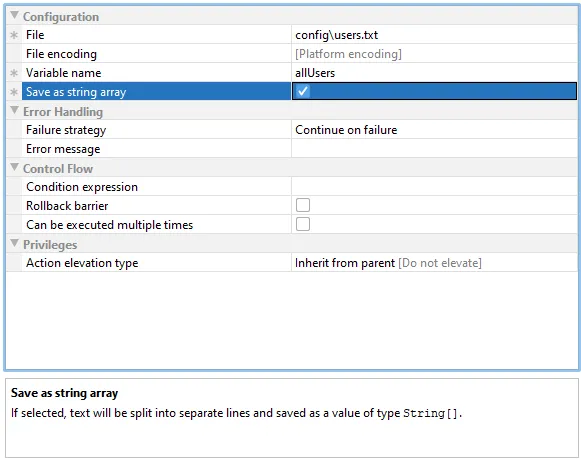This screenshot has width=581, height=460.
Task: Click the empty Error message field
Action: coord(434,149)
